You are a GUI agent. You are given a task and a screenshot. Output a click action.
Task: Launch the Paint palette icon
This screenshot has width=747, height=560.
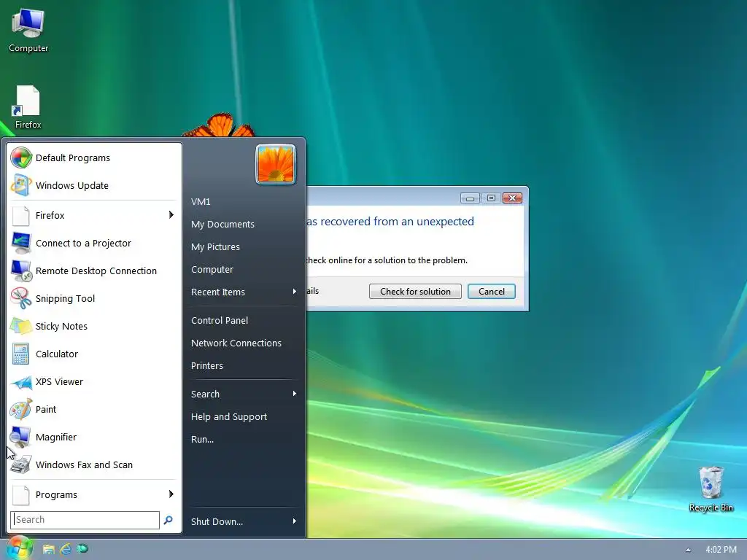21,409
